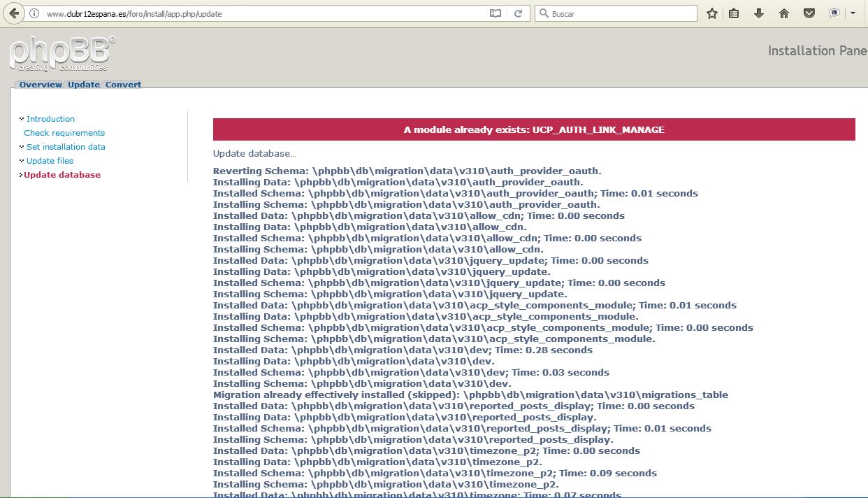
Task: Open downloads arrow icon
Action: click(759, 13)
